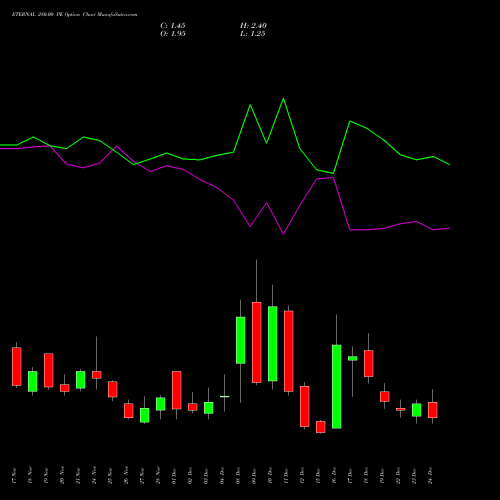Click the 26 Nov date label

pyautogui.click(x=126, y=475)
